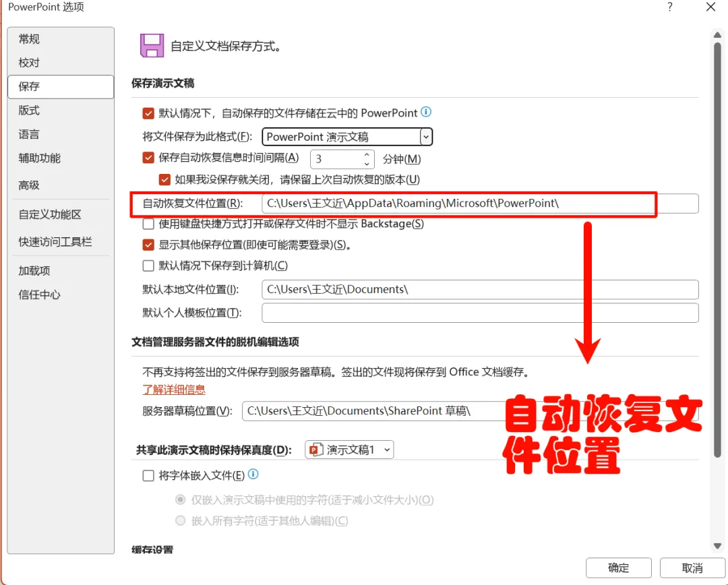728x585 pixels.
Task: Click the empty 默认个人模板位置 field
Action: tap(480, 313)
